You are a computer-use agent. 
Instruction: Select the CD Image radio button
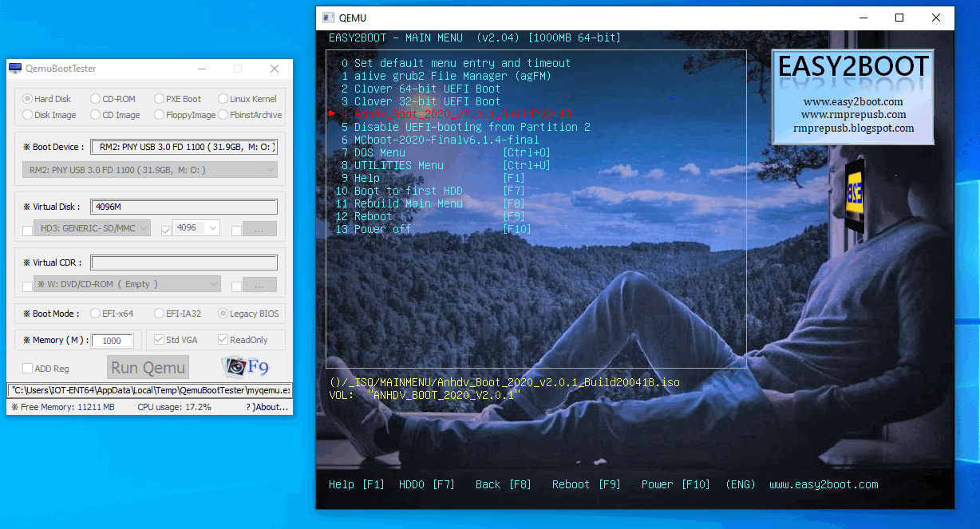pos(95,115)
